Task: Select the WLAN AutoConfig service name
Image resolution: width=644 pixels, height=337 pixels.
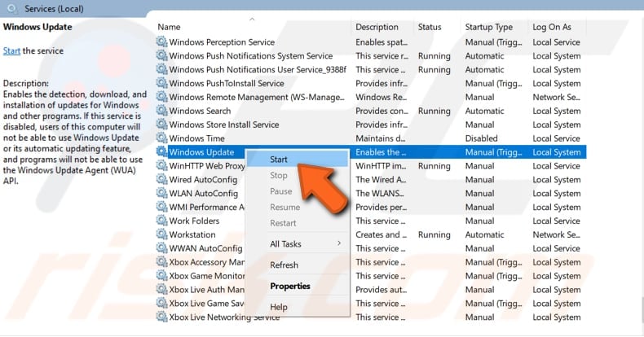Action: coord(204,193)
